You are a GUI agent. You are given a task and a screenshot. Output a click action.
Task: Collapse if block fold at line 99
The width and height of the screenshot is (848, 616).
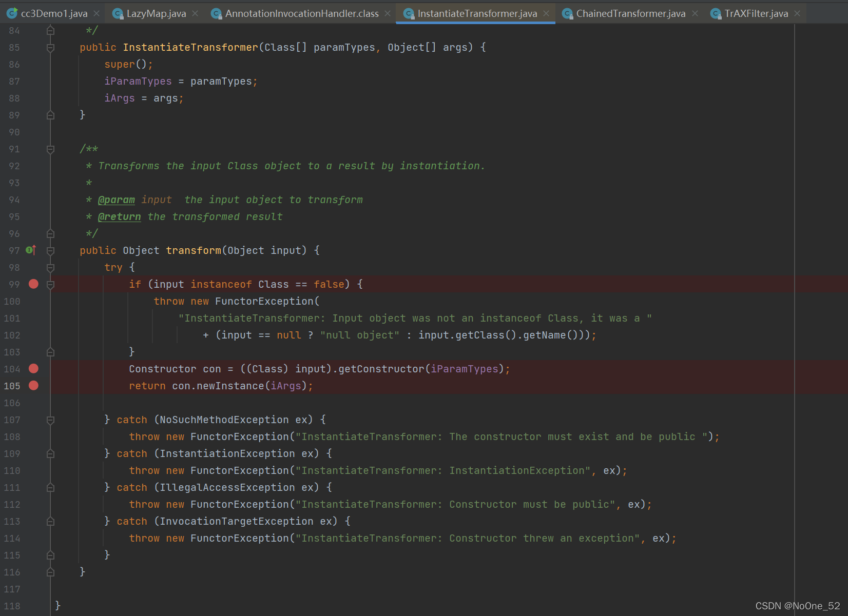point(50,285)
